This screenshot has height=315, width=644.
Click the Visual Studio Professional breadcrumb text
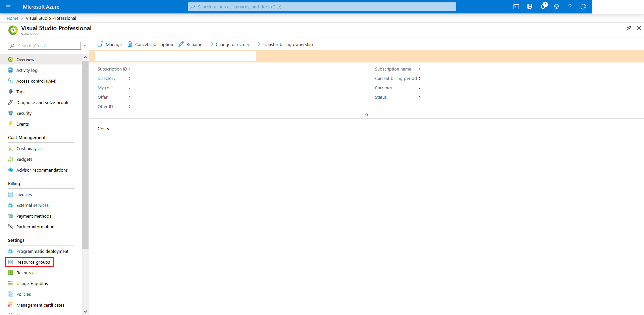[x=51, y=18]
